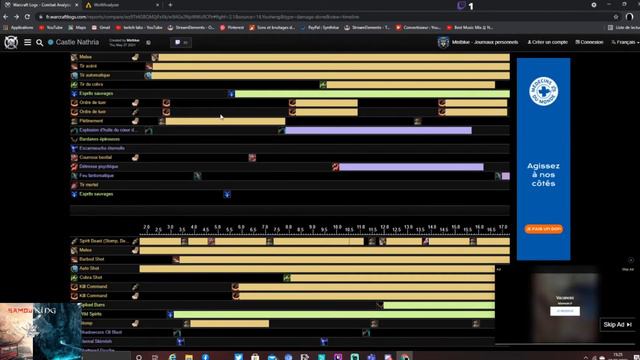Click the Escarmouche éternelle row label

pyautogui.click(x=102, y=148)
